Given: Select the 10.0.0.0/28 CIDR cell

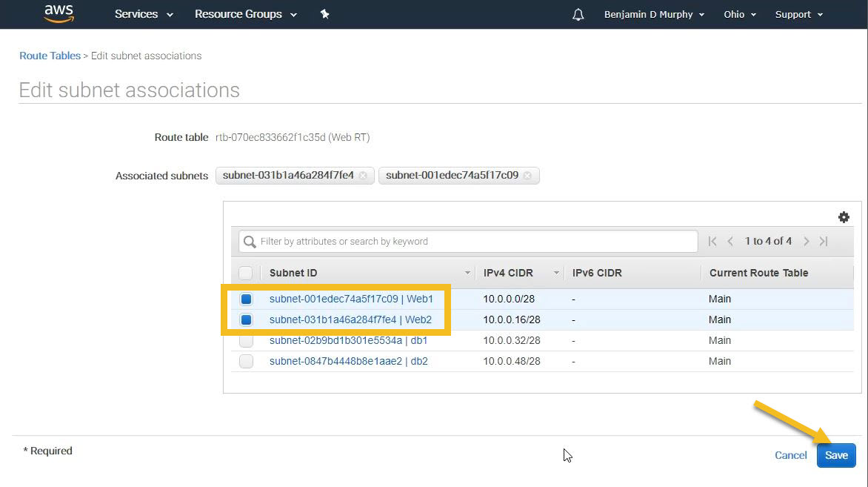Looking at the screenshot, I should pos(509,299).
